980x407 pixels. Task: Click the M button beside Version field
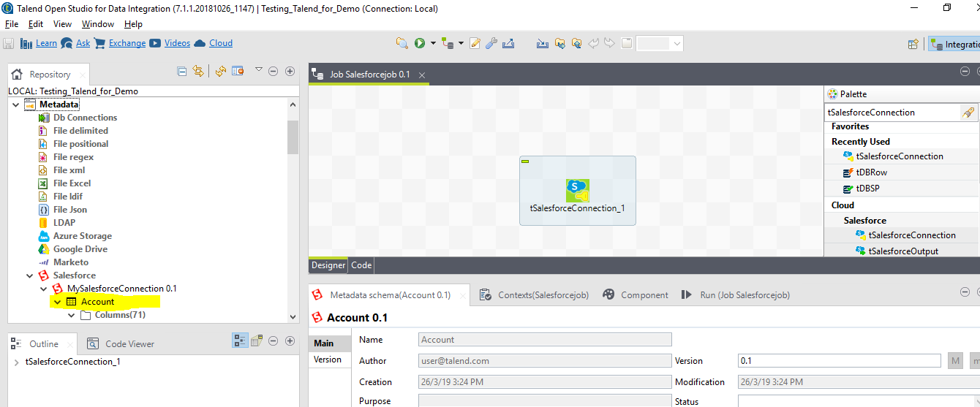coord(955,361)
